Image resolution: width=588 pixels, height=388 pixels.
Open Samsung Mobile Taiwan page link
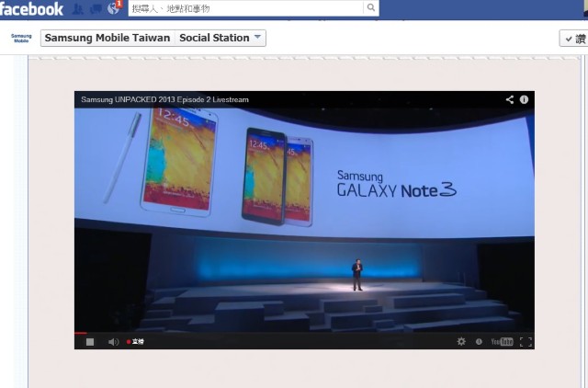coord(107,38)
